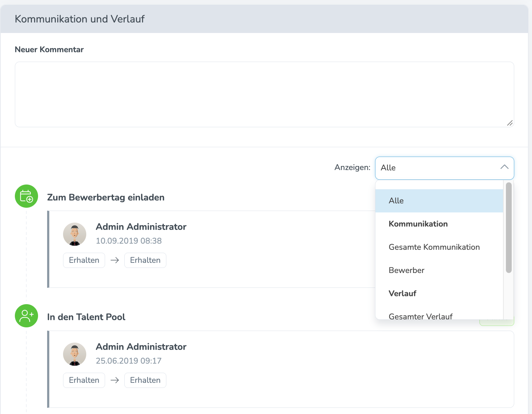Click Admin Administrator avatar dated 10.09.2019
532x414 pixels.
pos(75,234)
